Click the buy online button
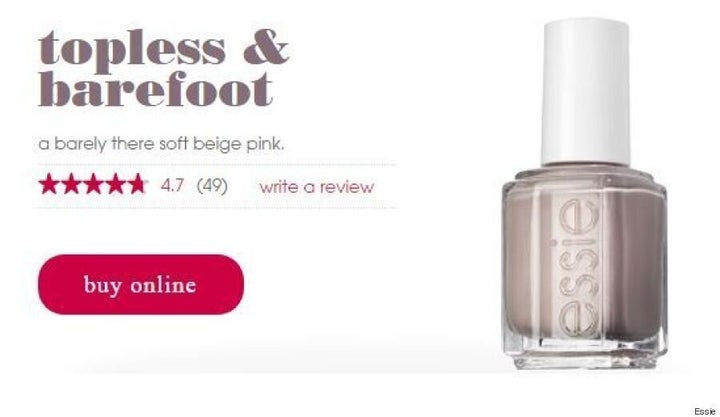 pos(141,285)
